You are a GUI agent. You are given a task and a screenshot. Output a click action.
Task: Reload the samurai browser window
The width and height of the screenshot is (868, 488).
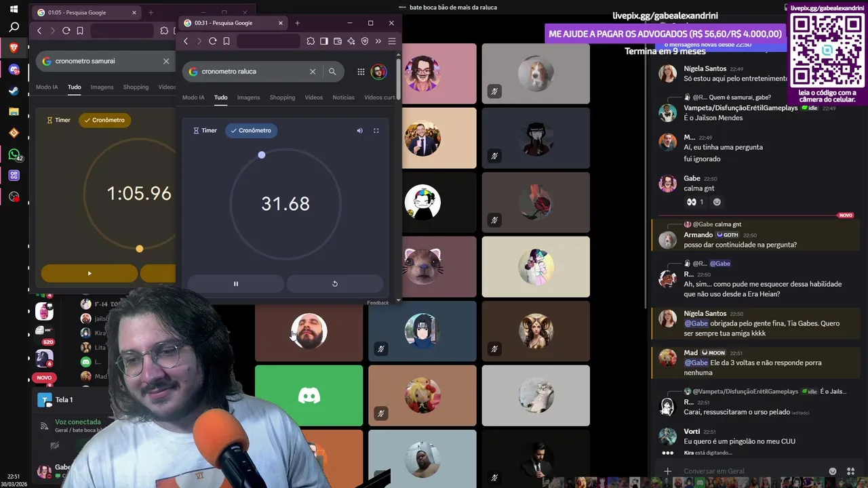click(66, 30)
